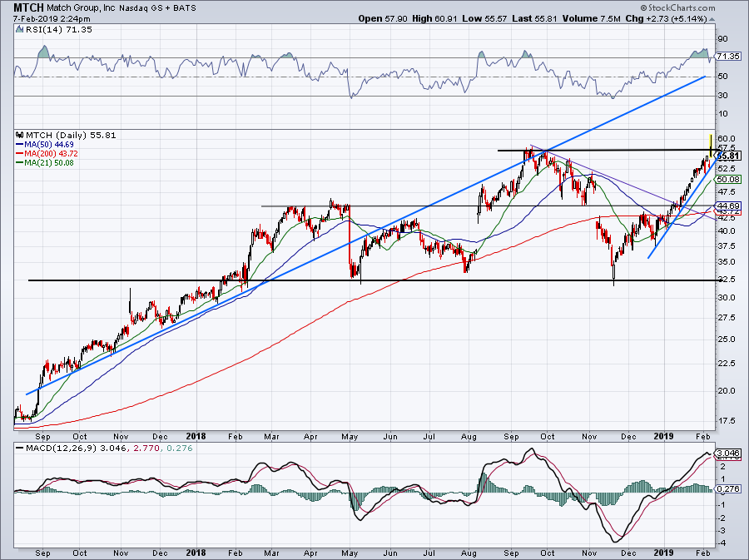749x560 pixels.
Task: Click the May label under the price chart
Action: coord(350,436)
